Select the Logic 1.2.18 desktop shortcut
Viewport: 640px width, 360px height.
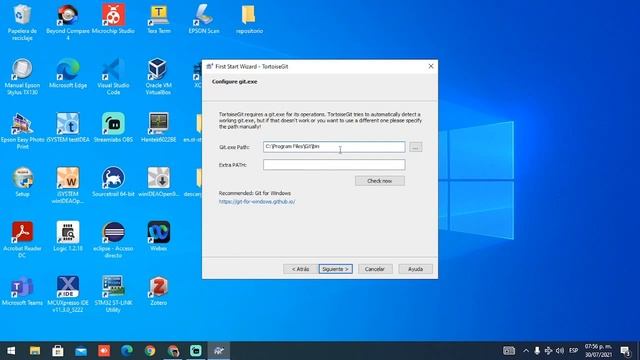click(68, 236)
